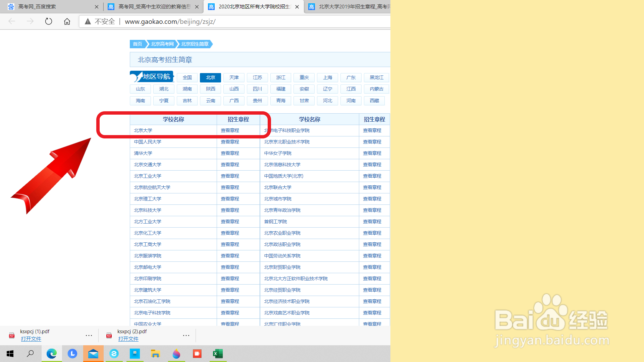Open the 北京航空航天大学 link
644x362 pixels.
(152, 187)
